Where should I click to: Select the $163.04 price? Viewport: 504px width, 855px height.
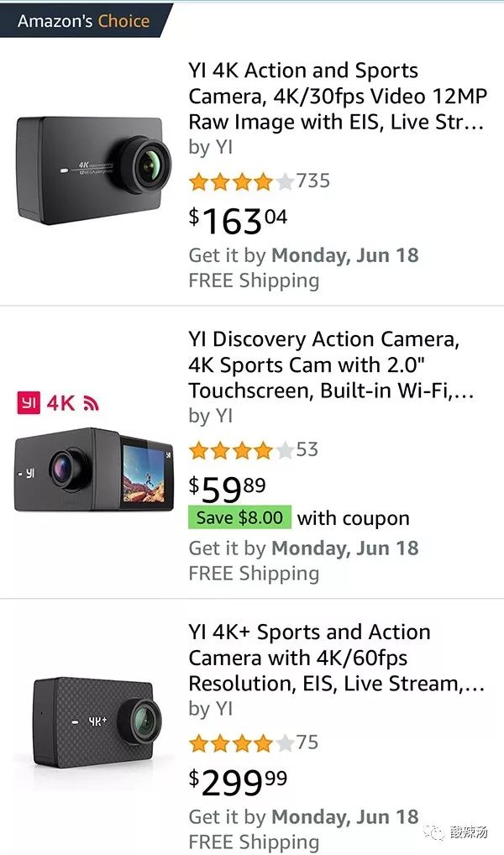(238, 221)
